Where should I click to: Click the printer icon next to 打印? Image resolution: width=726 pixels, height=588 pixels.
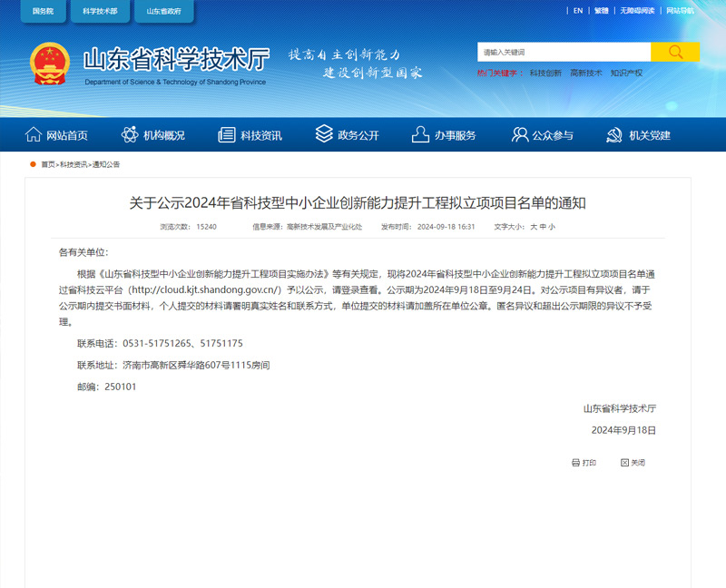tap(575, 463)
